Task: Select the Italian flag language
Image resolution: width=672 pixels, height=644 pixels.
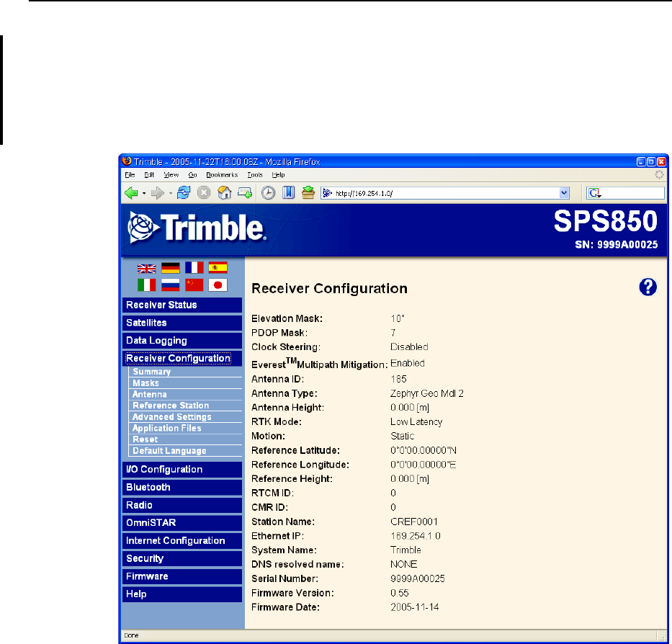Action: pyautogui.click(x=146, y=285)
